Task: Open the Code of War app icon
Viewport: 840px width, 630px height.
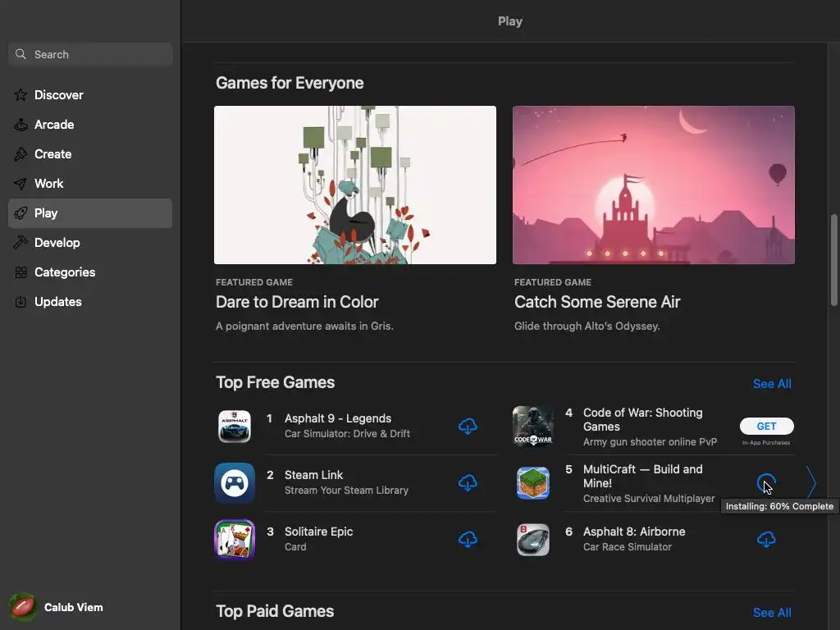Action: click(533, 427)
